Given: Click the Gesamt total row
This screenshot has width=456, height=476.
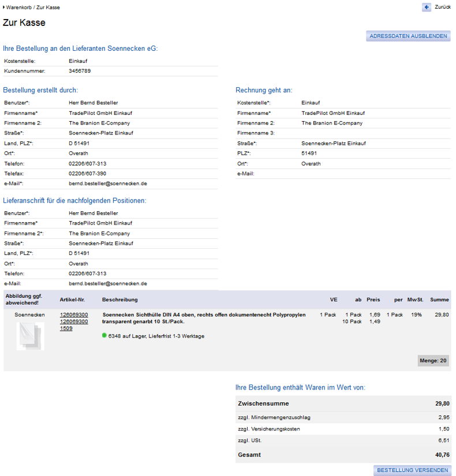Looking at the screenshot, I should coord(343,455).
